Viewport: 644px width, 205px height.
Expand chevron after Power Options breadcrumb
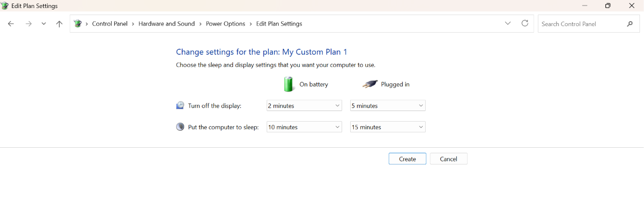[x=251, y=24]
